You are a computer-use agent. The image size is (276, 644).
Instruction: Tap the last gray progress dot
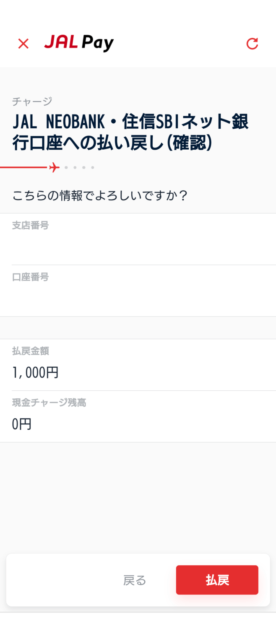pos(93,167)
